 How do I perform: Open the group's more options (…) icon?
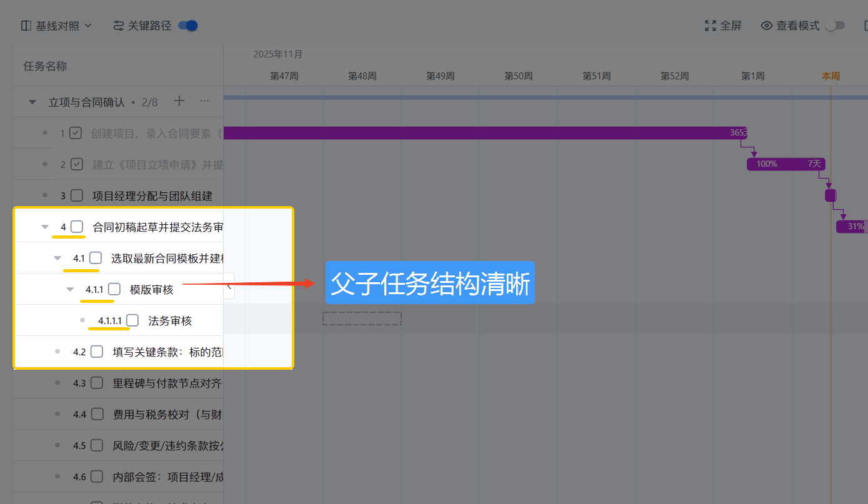tap(203, 101)
